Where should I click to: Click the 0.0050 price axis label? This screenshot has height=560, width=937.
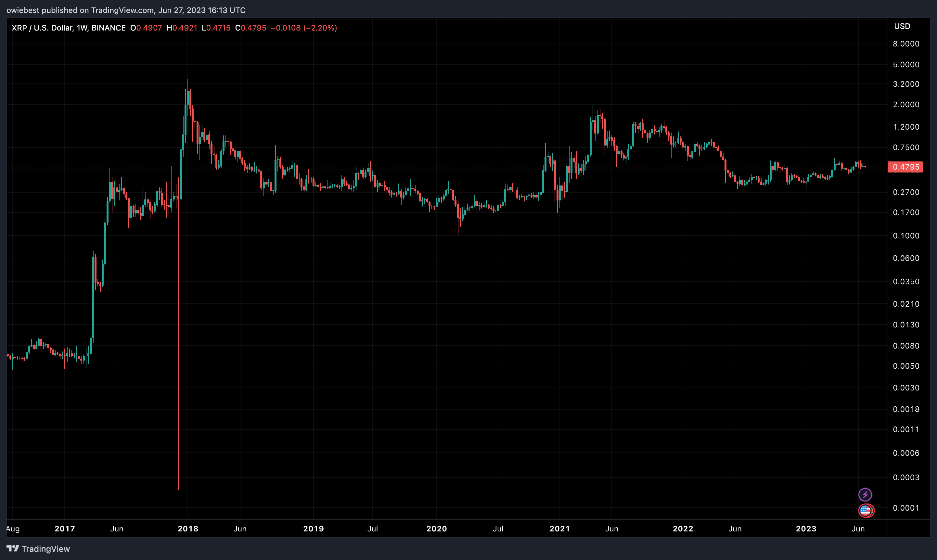click(906, 366)
